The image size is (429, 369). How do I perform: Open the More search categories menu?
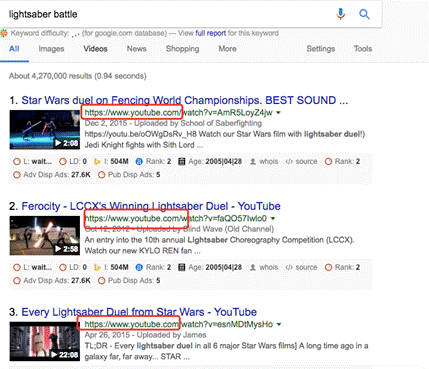point(227,49)
